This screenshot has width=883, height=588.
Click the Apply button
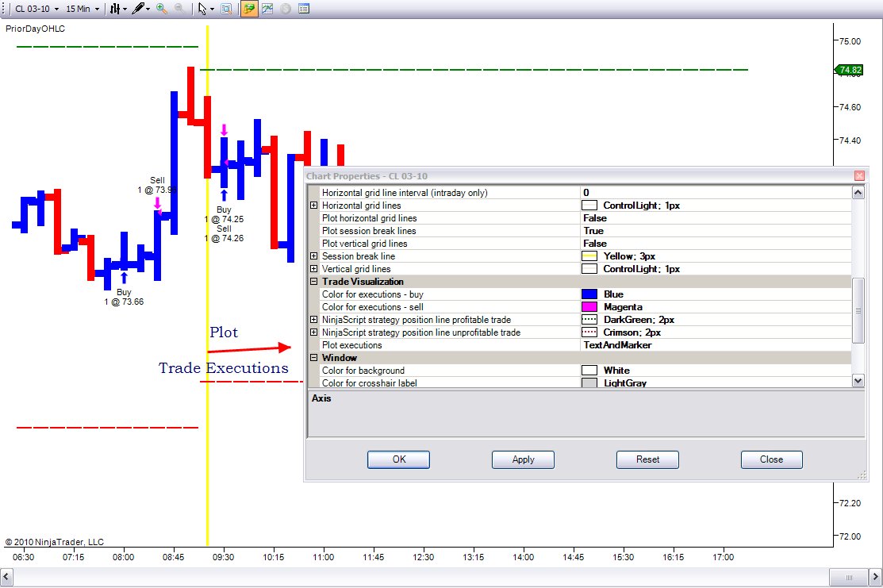[523, 459]
